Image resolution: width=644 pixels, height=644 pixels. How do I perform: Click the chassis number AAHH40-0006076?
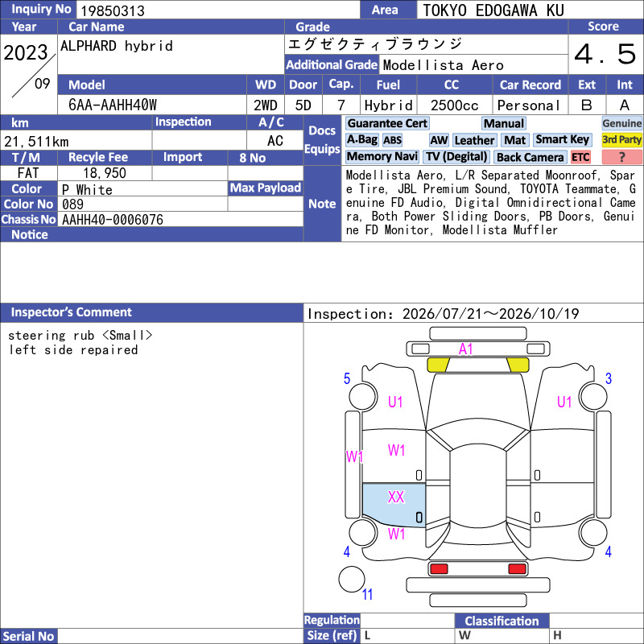113,220
